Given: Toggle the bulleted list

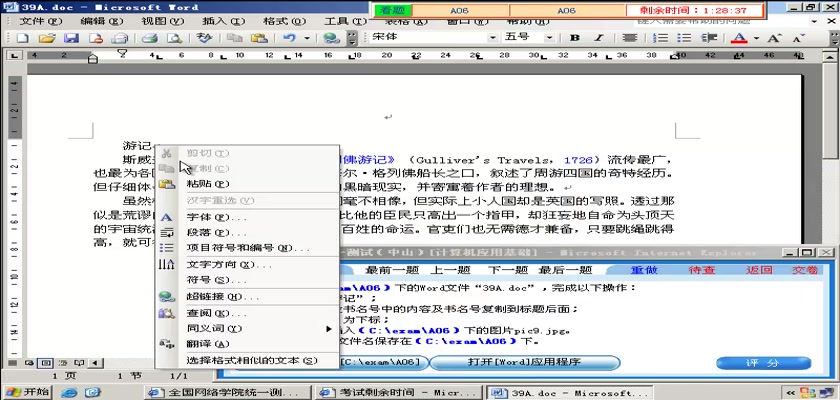Looking at the screenshot, I should coord(684,38).
